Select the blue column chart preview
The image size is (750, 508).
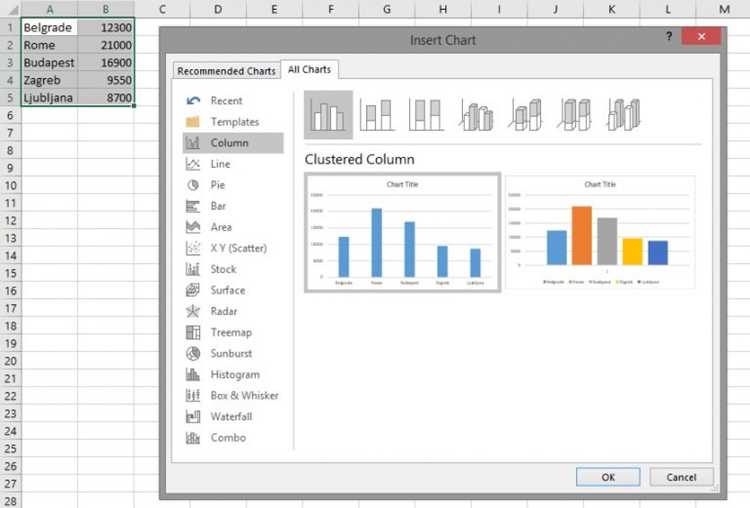coord(402,232)
